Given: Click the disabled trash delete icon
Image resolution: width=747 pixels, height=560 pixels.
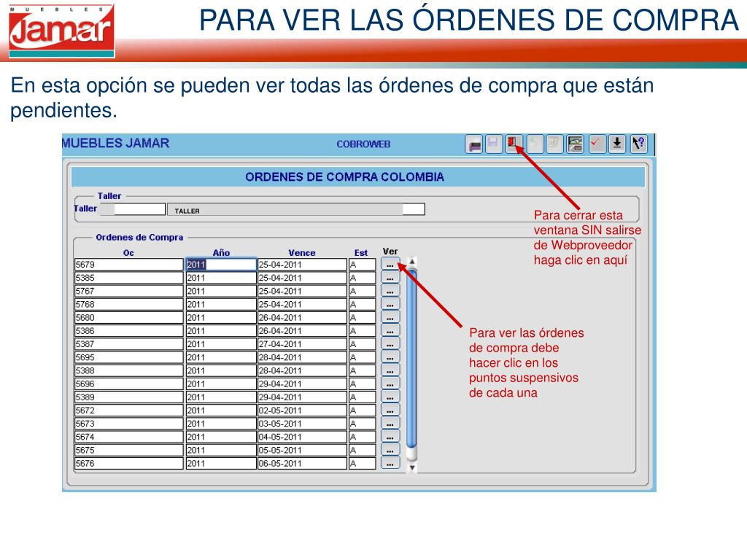Looking at the screenshot, I should click(x=554, y=144).
